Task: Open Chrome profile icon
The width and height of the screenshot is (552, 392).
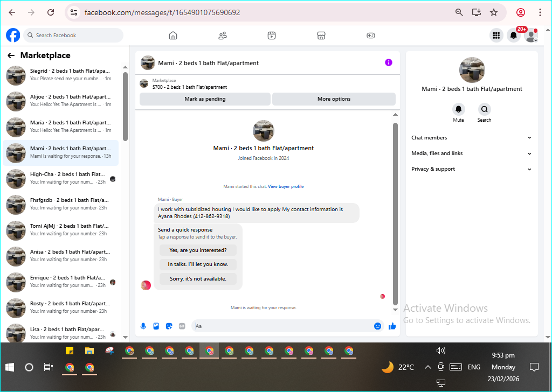Action: [521, 13]
